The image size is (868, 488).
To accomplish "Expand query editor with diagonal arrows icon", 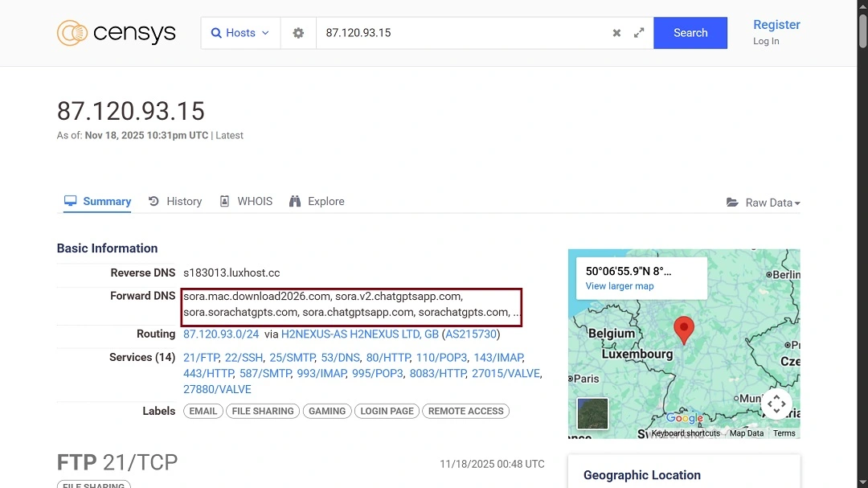I will coord(637,33).
